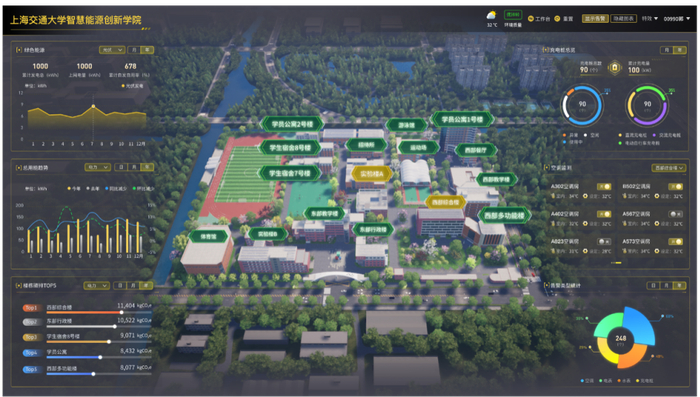Select the 日 tab in 总用能趋势 panel

coord(121,167)
